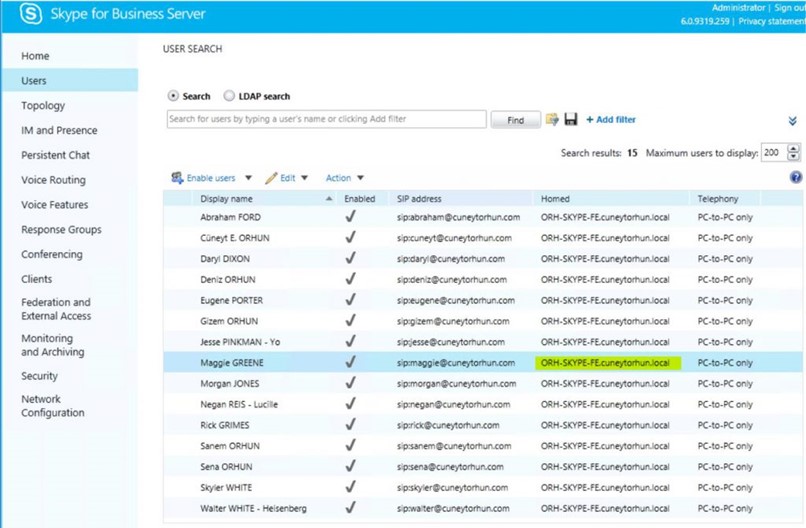Image resolution: width=806 pixels, height=528 pixels.
Task: Click Enabled column header
Action: 360,198
